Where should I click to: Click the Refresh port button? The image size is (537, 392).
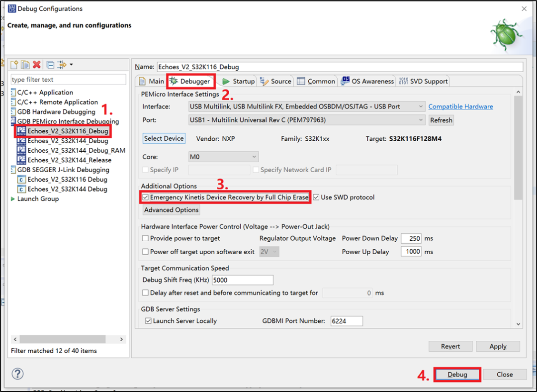(441, 120)
